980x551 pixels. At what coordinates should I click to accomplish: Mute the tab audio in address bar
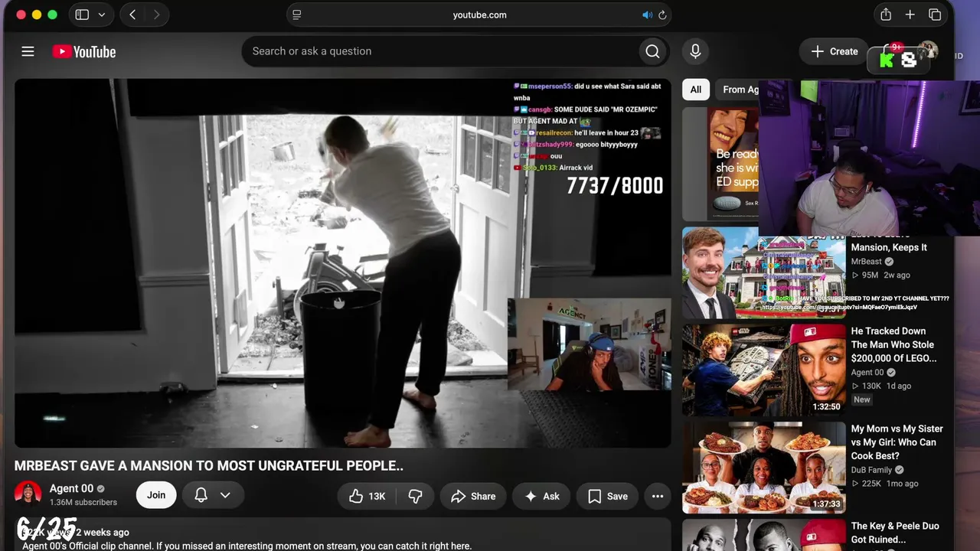coord(647,15)
